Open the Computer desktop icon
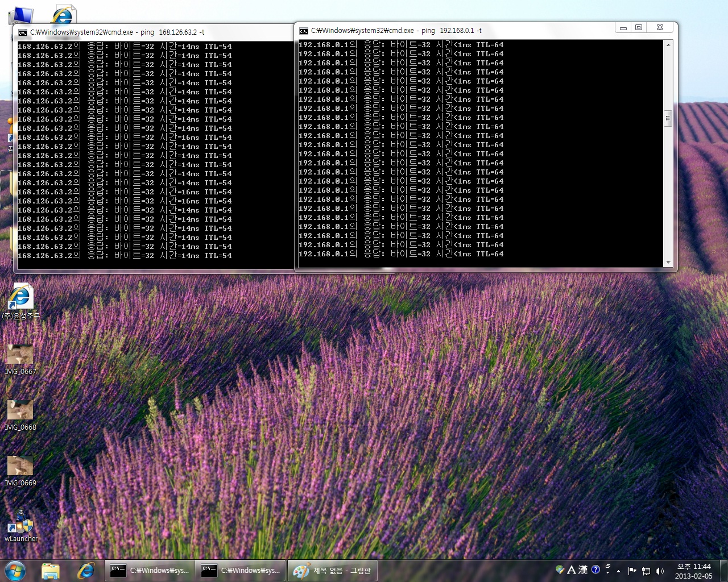 click(21, 15)
